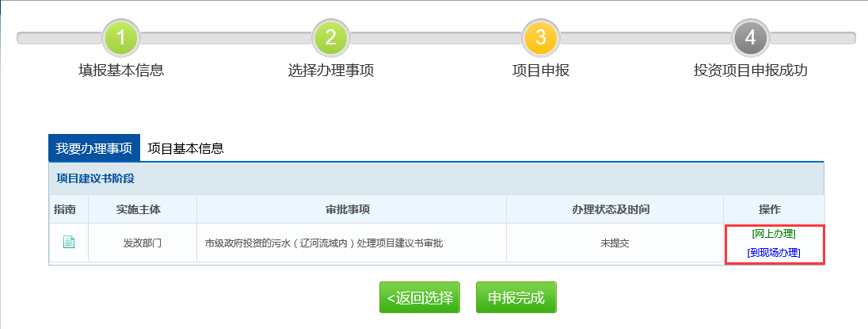This screenshot has width=868, height=329.
Task: Choose the 到现场办理 link
Action: click(774, 252)
